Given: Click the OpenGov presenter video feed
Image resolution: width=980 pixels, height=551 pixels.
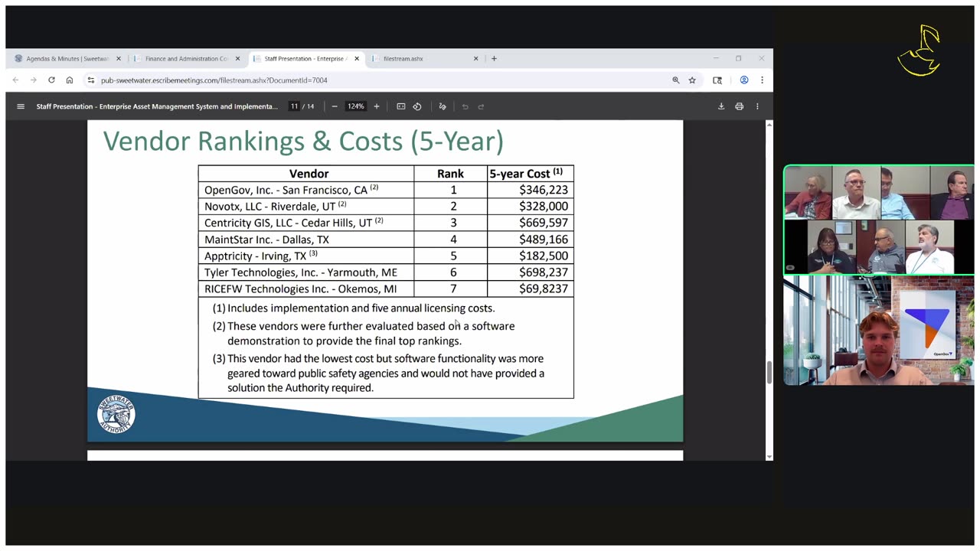Looking at the screenshot, I should pyautogui.click(x=879, y=331).
